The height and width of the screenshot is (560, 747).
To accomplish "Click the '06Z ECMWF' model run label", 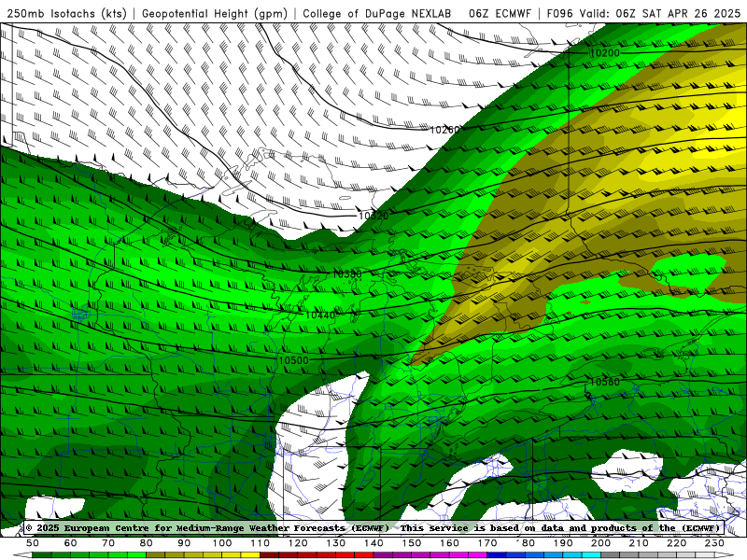I will pos(500,14).
